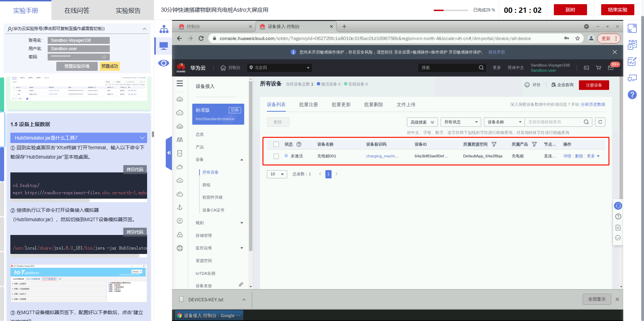Collapse the Huawei Cloud lab account panel

[144, 29]
